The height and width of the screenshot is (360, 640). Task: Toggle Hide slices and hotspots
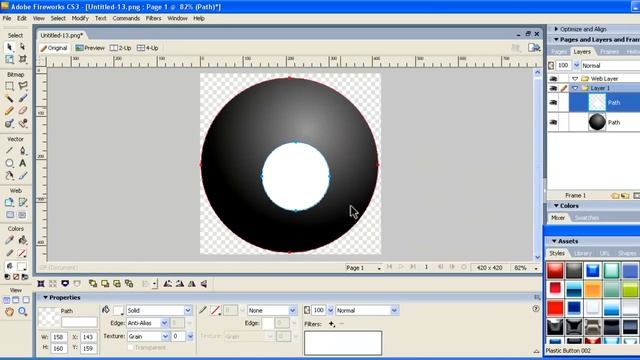(10, 215)
